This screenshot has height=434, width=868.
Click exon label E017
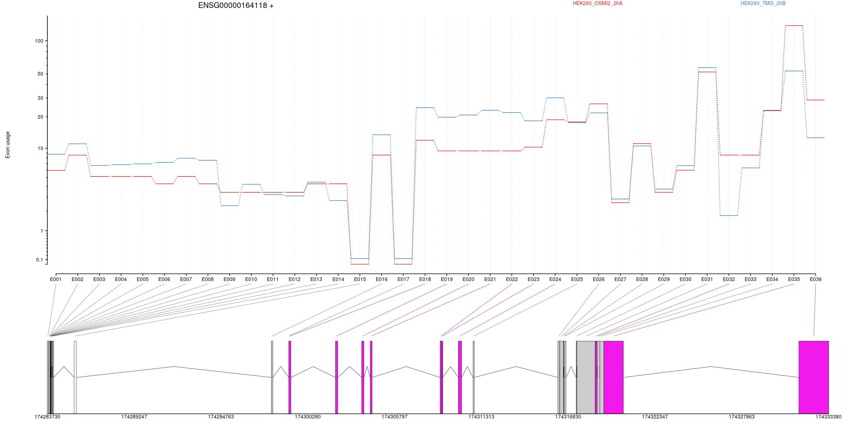tap(403, 279)
